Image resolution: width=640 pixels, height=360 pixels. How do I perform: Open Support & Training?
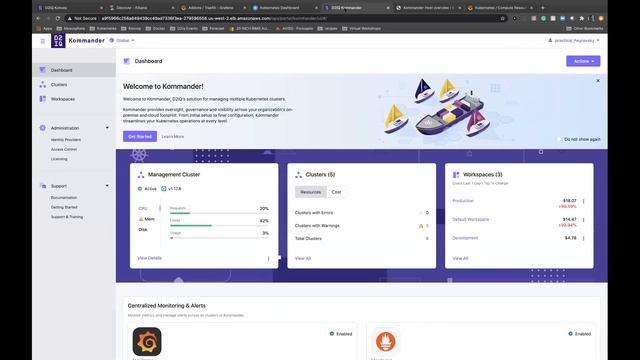[67, 217]
